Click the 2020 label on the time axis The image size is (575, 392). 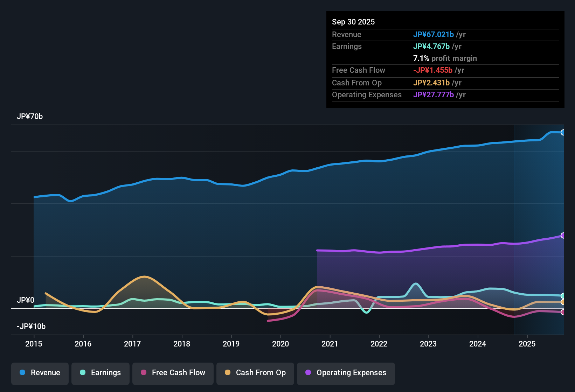click(280, 344)
